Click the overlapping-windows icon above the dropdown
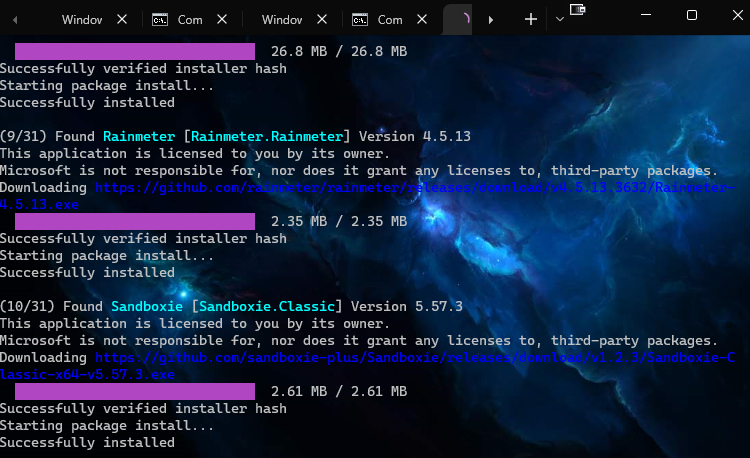Screen dimensions: 750x458 click(x=577, y=9)
